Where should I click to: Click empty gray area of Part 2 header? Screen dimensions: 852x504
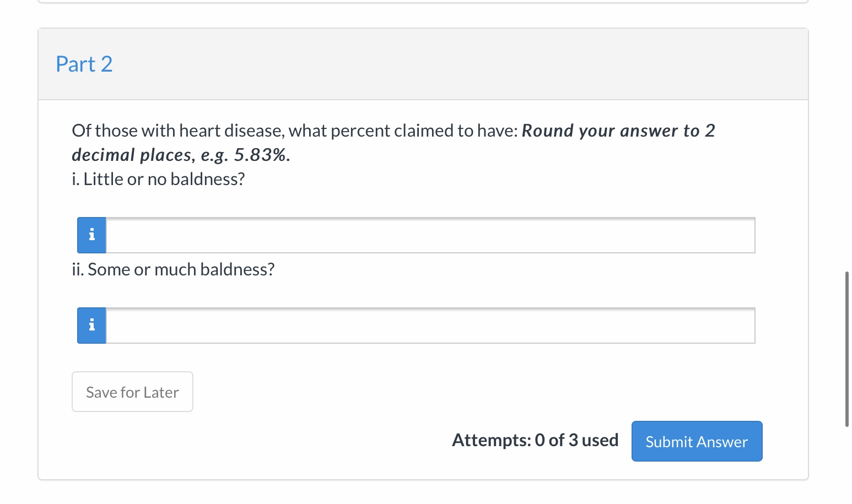pos(441,64)
